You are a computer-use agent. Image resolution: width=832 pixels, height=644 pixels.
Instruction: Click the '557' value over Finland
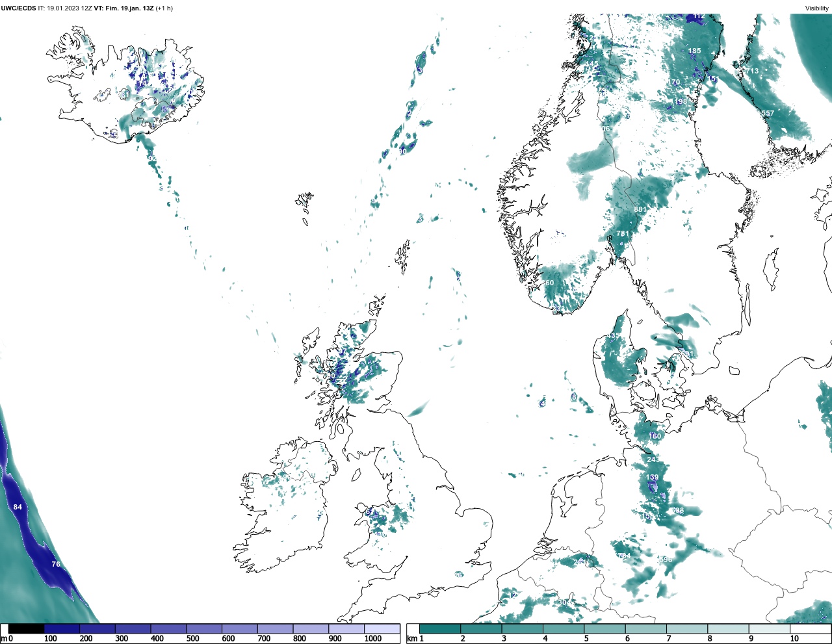[768, 113]
